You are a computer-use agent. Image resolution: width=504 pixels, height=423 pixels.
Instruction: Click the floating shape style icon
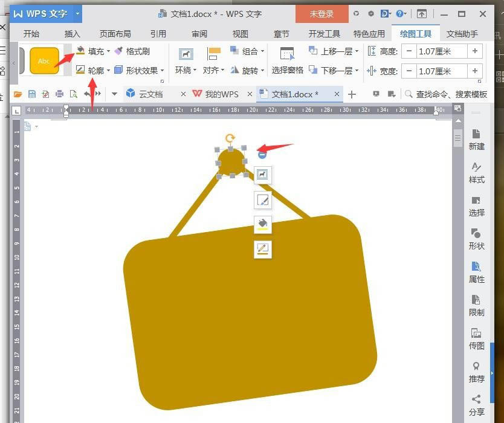(263, 200)
